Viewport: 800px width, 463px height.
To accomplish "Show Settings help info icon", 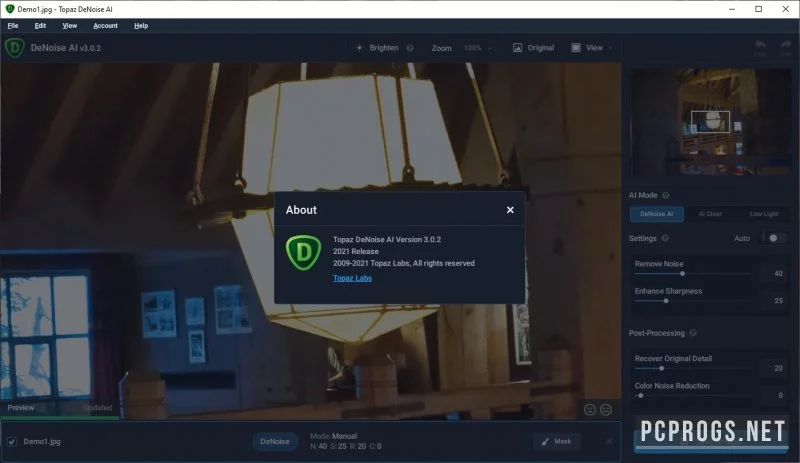I will (x=665, y=238).
